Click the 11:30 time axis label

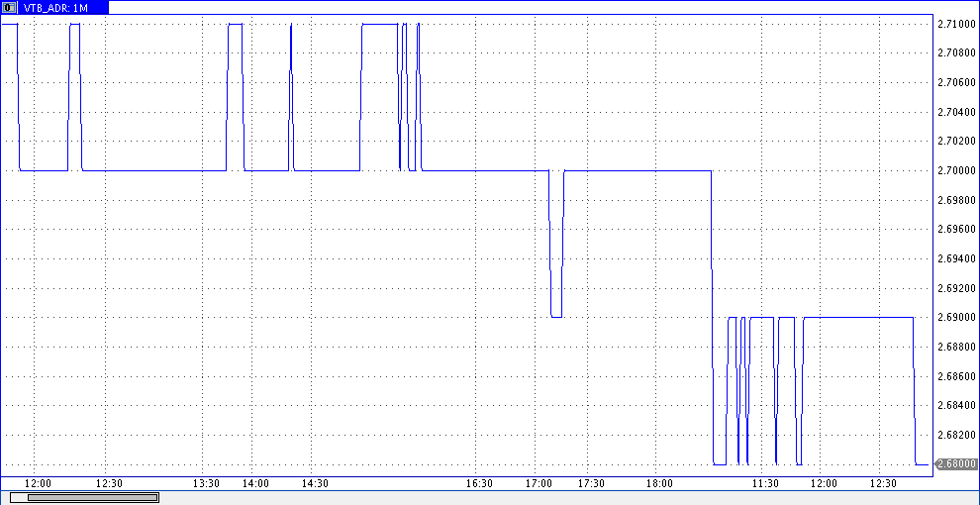[x=765, y=484]
